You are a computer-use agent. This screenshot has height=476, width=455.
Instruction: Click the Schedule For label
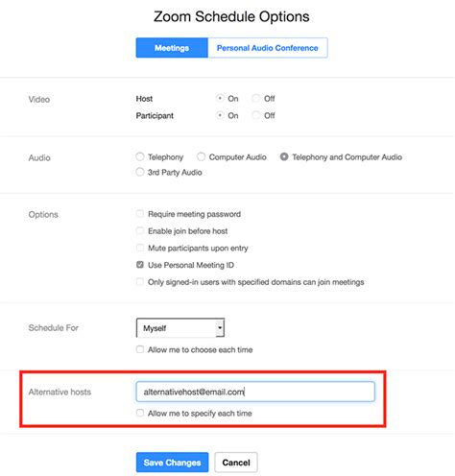point(54,327)
